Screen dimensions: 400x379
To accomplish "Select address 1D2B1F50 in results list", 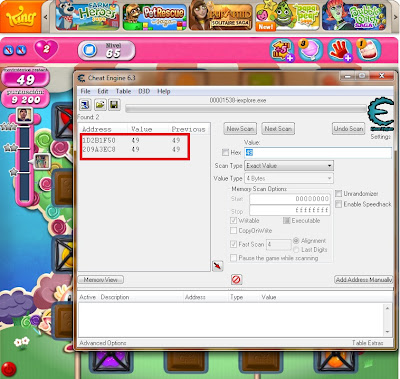I will pos(99,140).
